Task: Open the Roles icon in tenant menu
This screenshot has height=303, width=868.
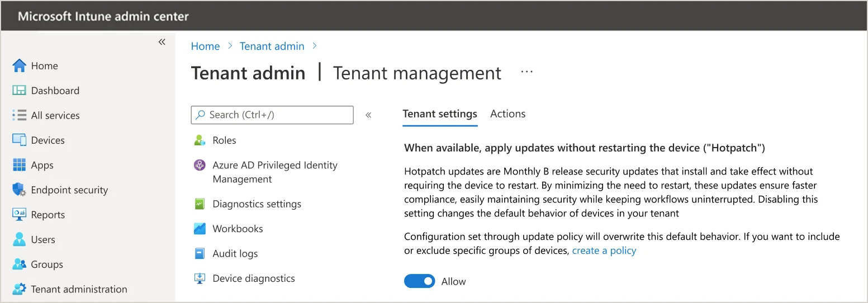Action: pos(200,140)
